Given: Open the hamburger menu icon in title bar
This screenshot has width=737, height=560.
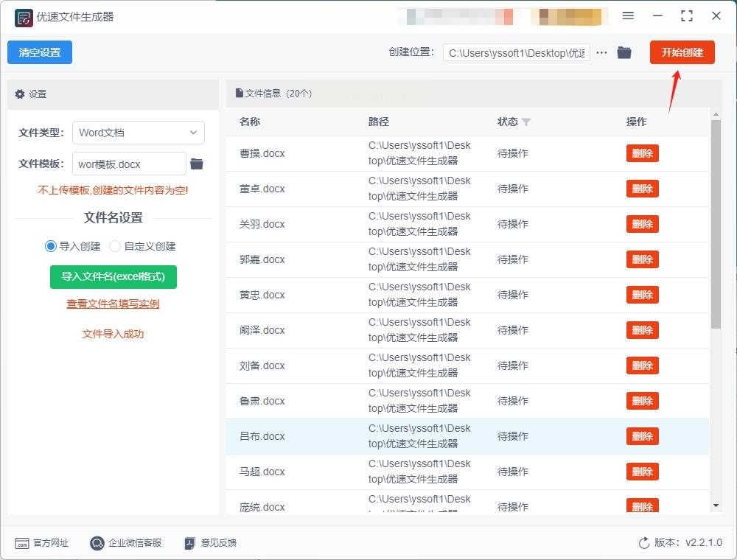Looking at the screenshot, I should [628, 15].
